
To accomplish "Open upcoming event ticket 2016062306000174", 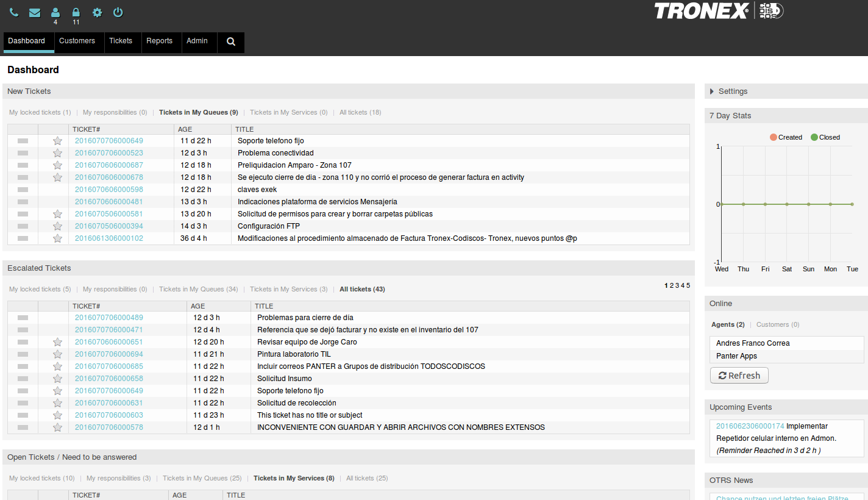I will pyautogui.click(x=750, y=426).
